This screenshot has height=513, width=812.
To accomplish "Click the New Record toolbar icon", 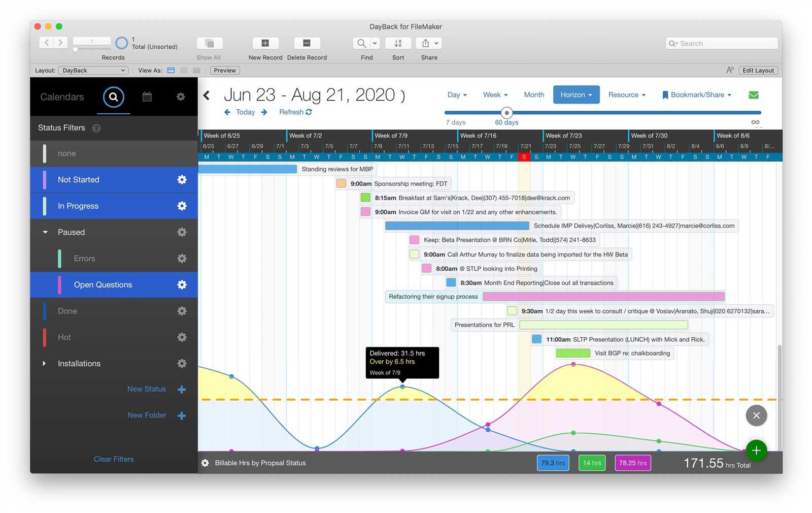I will [x=265, y=43].
